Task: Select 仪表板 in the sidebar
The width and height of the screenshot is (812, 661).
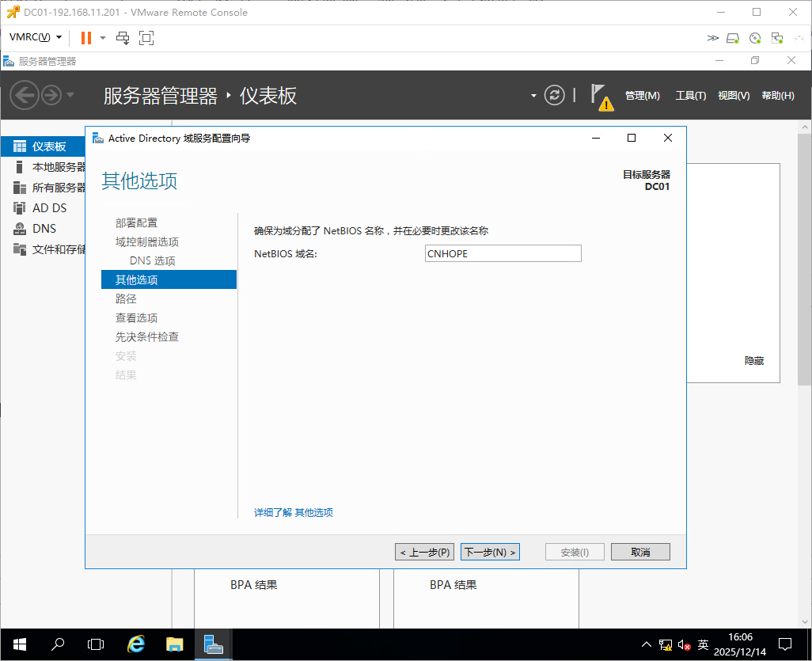Action: tap(43, 146)
